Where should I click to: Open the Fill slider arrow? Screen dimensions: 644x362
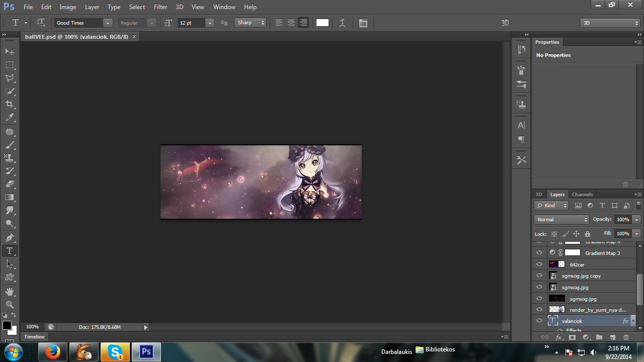pyautogui.click(x=637, y=234)
